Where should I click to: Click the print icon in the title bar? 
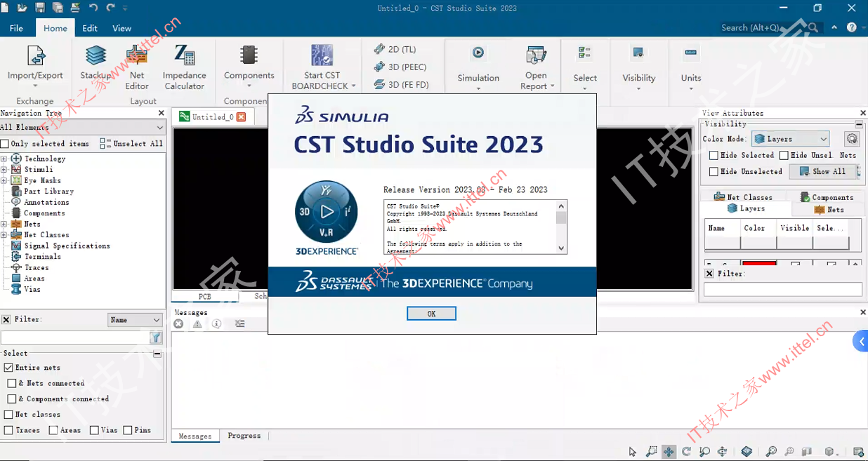pos(74,8)
